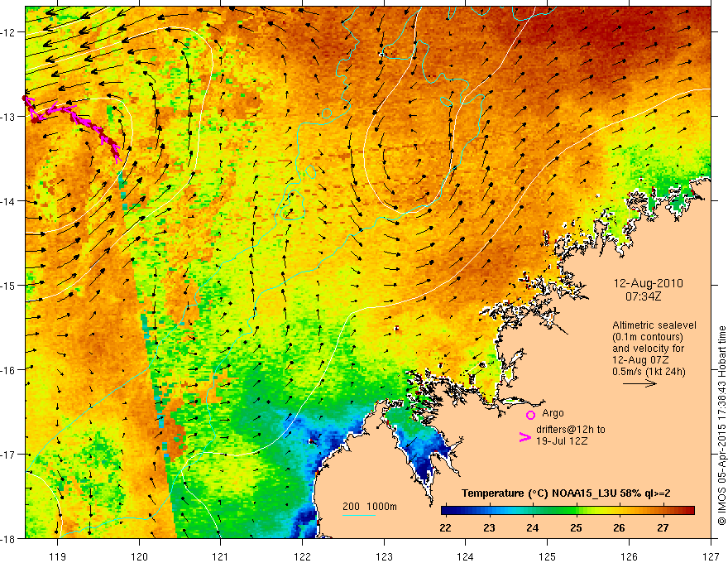The width and height of the screenshot is (728, 563).
Task: Click color bar tick label 25
Action: point(576,528)
